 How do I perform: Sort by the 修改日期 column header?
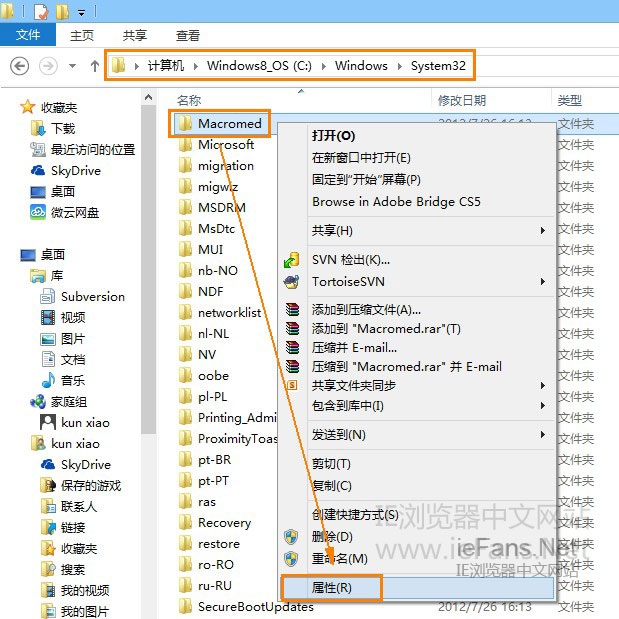(462, 100)
